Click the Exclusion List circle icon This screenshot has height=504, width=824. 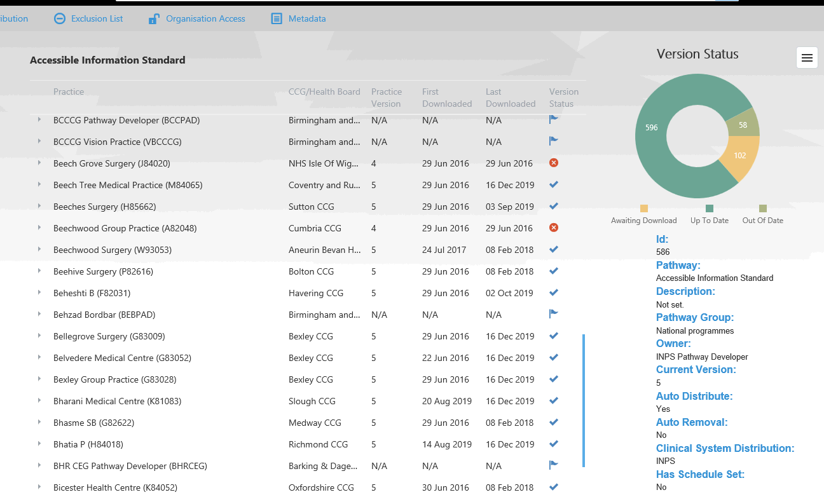pyautogui.click(x=59, y=19)
